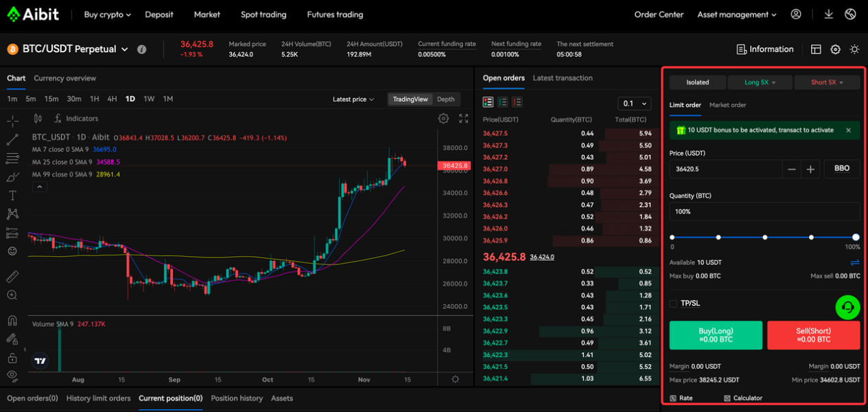The width and height of the screenshot is (868, 412).
Task: Switch theme with the sun icon
Action: (x=854, y=49)
